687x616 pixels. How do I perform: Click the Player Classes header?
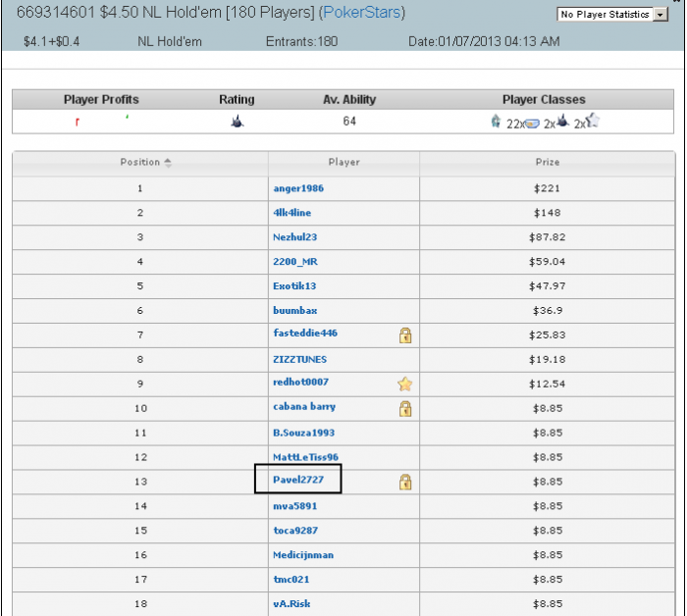(x=544, y=100)
